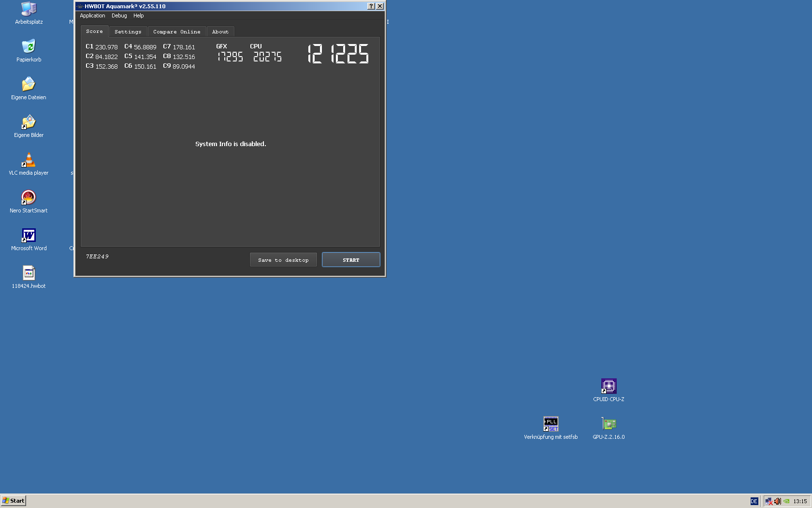The width and height of the screenshot is (812, 508).
Task: Click the total score 121225
Action: [338, 54]
